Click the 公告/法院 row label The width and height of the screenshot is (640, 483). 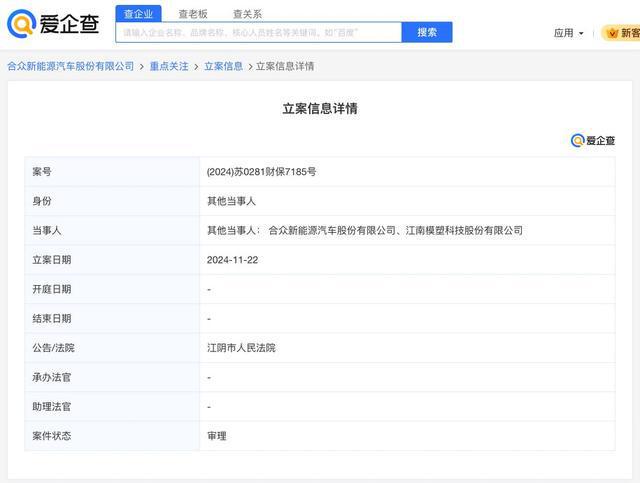(53, 348)
